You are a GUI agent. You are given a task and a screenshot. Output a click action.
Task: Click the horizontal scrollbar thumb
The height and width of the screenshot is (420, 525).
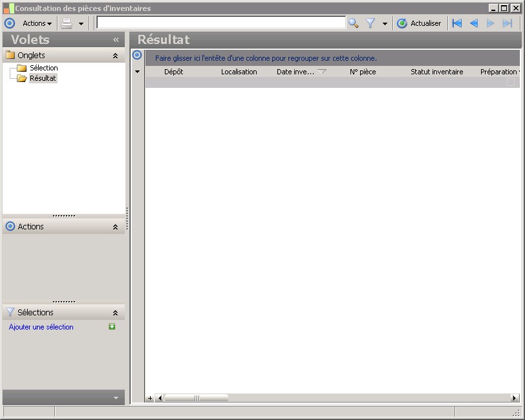(197, 398)
